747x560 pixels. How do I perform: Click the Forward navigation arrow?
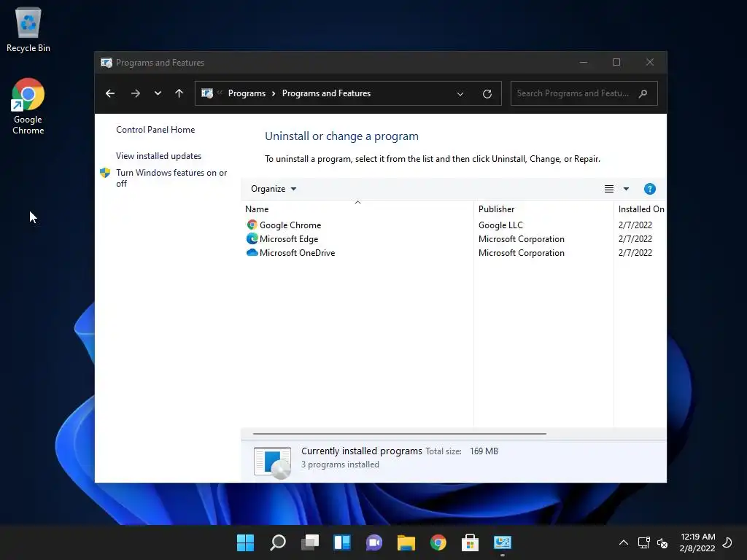pyautogui.click(x=135, y=93)
